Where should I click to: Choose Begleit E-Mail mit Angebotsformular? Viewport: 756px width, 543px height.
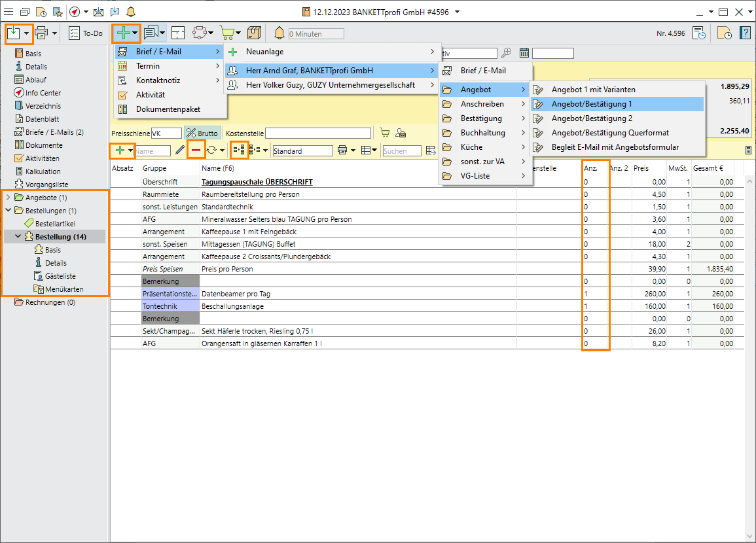point(615,147)
